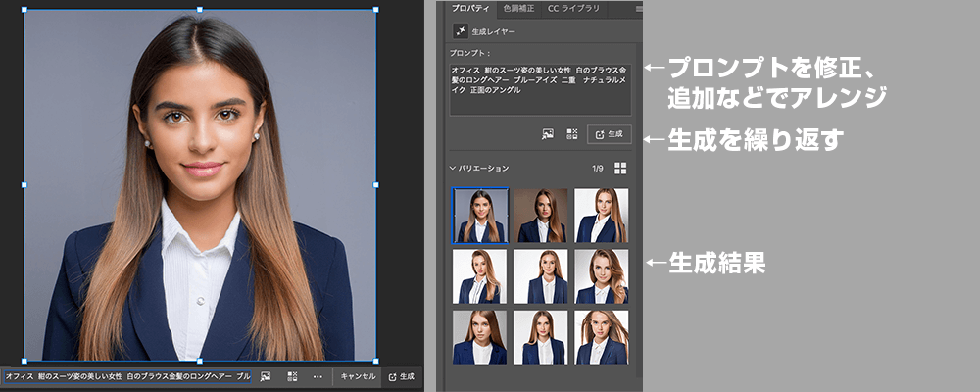Click style effects icon in contextual task bar
980x392 pixels.
point(292,376)
